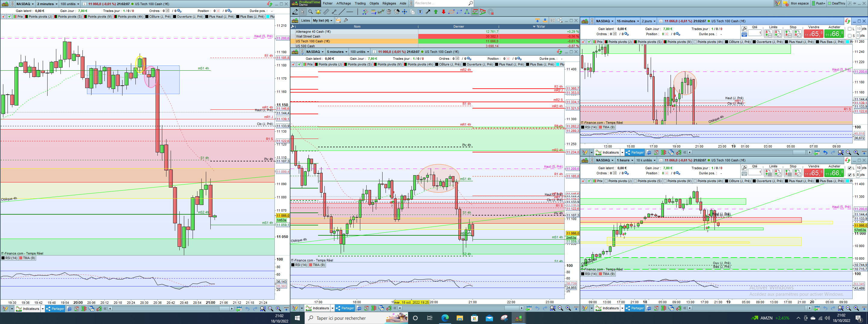
Task: Open the Réglages menu
Action: coord(389,3)
